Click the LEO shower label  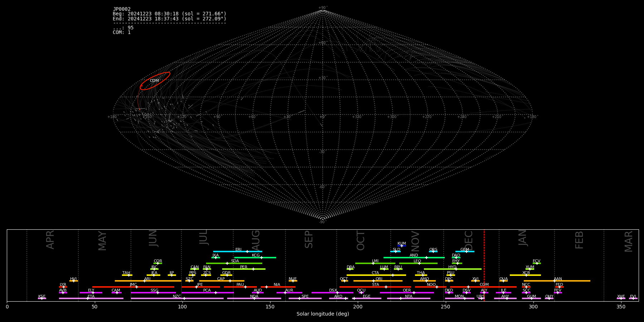pos(417,261)
